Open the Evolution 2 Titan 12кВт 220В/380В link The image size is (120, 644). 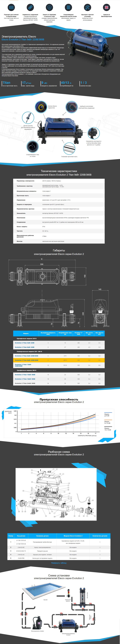(23, 365)
